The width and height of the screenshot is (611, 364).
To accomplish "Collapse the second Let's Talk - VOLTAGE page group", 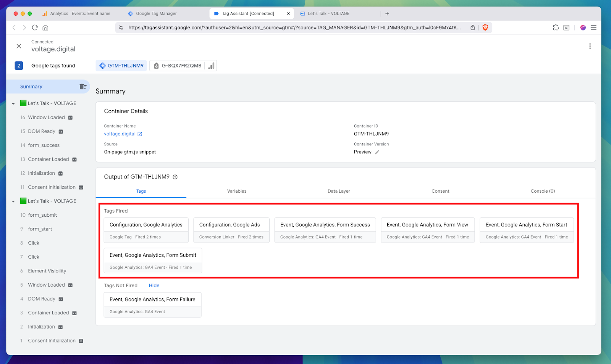I will coord(13,201).
